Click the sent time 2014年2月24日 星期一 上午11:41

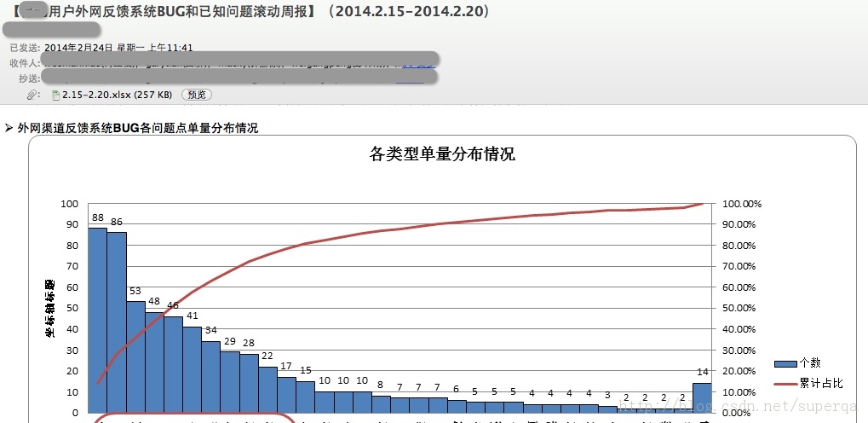(118, 48)
